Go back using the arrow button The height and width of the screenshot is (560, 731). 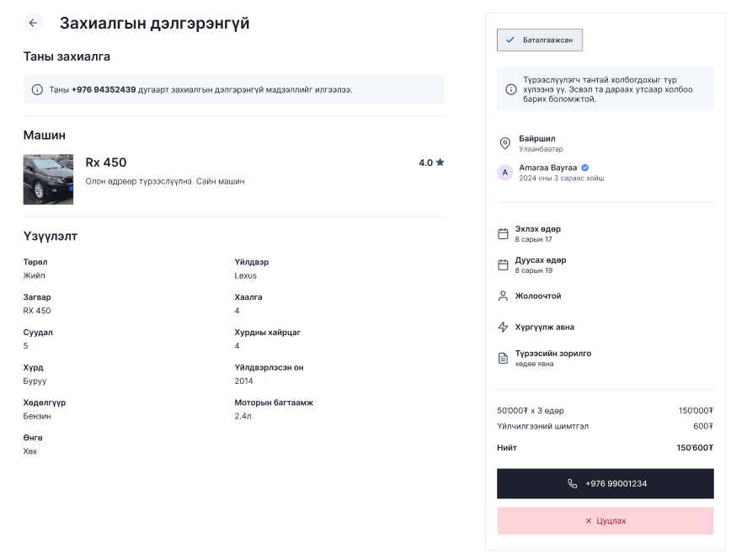click(x=33, y=23)
